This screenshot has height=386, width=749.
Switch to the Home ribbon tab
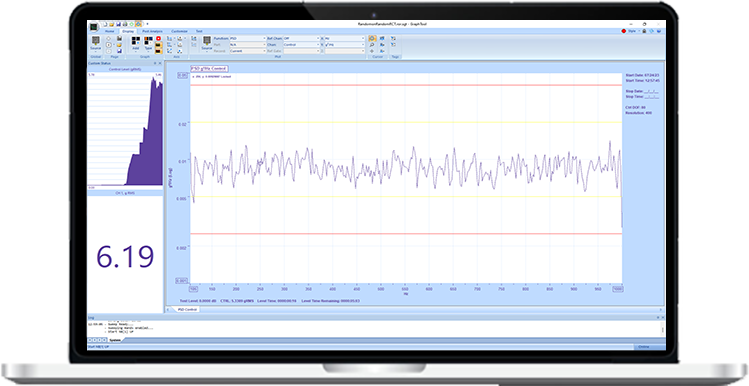pos(109,31)
